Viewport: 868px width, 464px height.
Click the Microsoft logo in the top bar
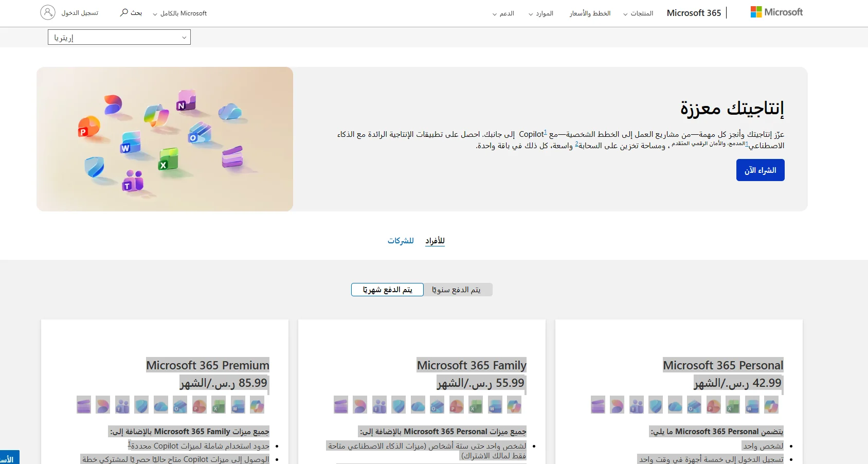pos(776,12)
